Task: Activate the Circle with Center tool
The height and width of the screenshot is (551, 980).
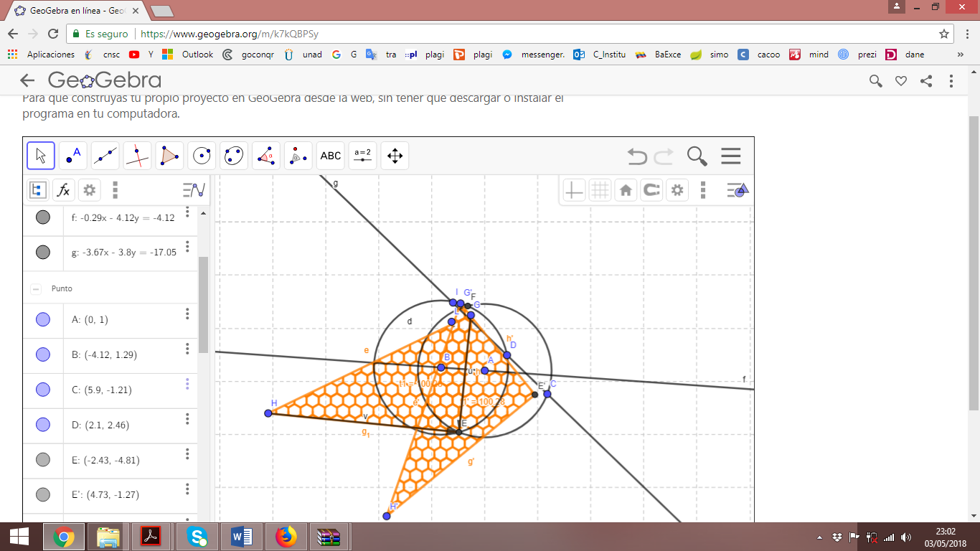Action: [x=202, y=155]
